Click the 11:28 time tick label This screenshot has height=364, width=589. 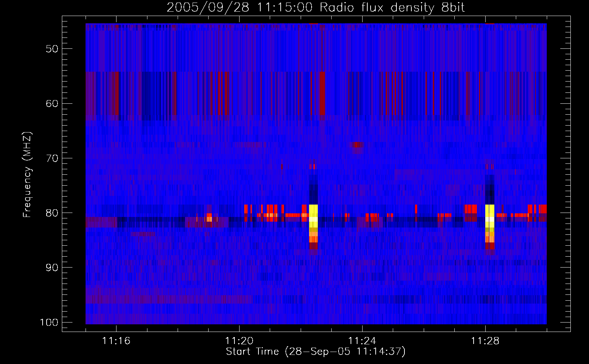[485, 341]
